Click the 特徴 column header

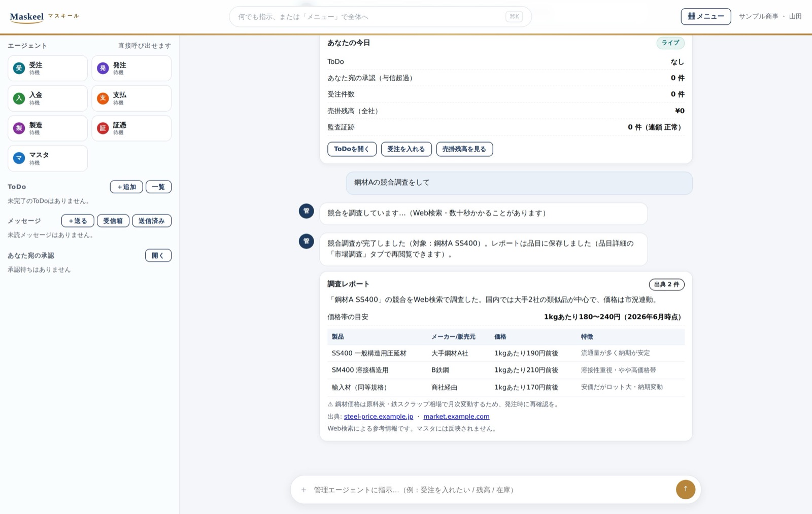pyautogui.click(x=587, y=337)
